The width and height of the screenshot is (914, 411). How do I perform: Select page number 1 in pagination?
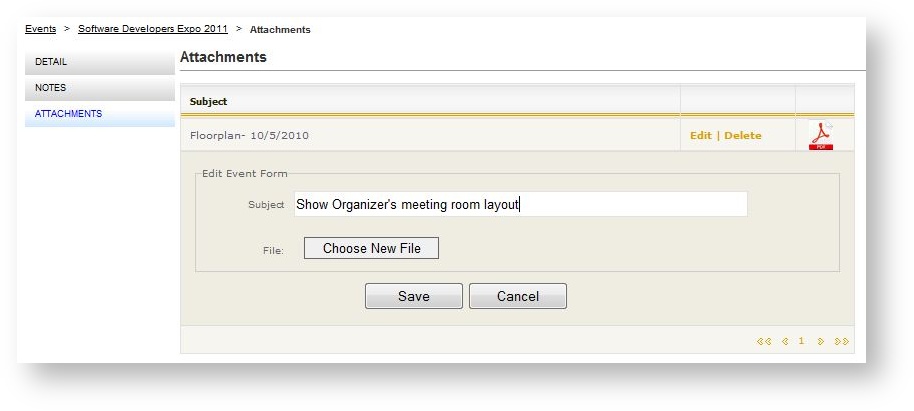point(801,341)
